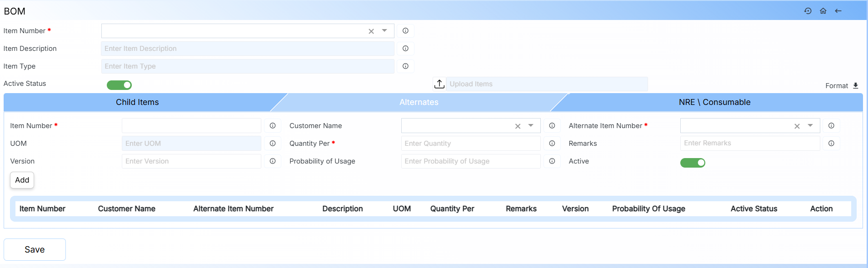The height and width of the screenshot is (268, 868).
Task: Clear the Customer Name selection
Action: (518, 126)
